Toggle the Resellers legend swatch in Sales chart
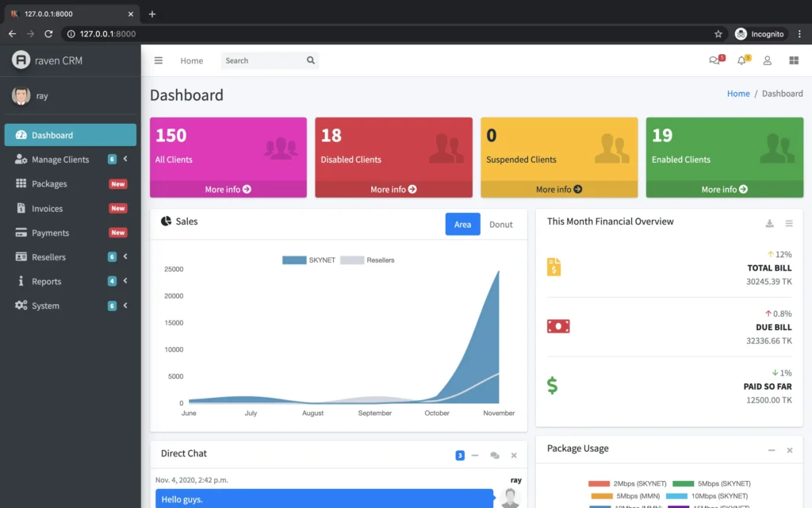The width and height of the screenshot is (812, 508). [x=352, y=260]
